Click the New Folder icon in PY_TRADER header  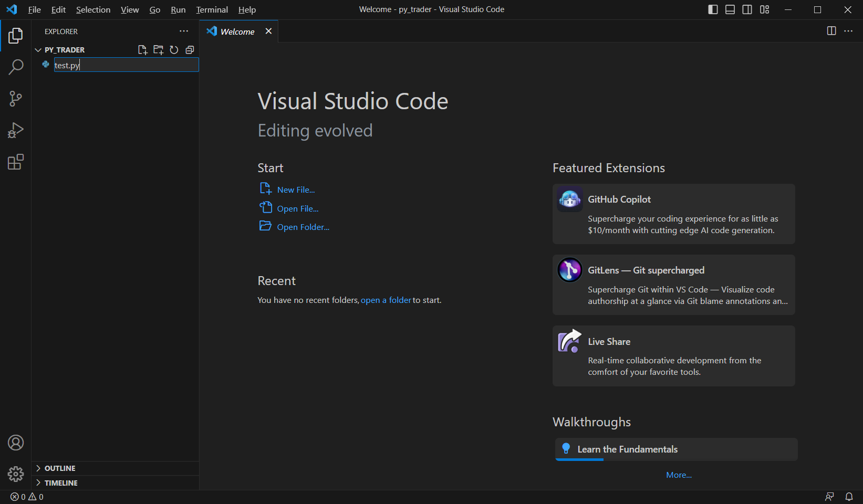[158, 50]
